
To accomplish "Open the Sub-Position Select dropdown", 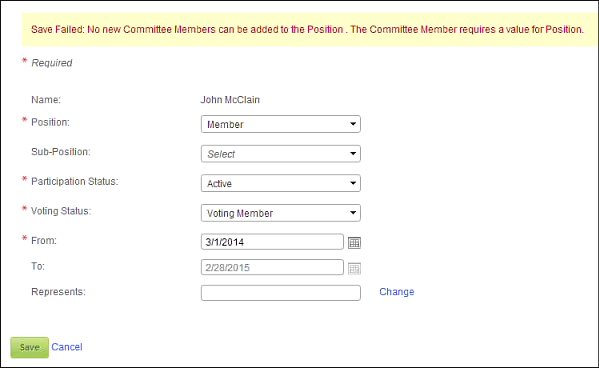I will tap(280, 154).
